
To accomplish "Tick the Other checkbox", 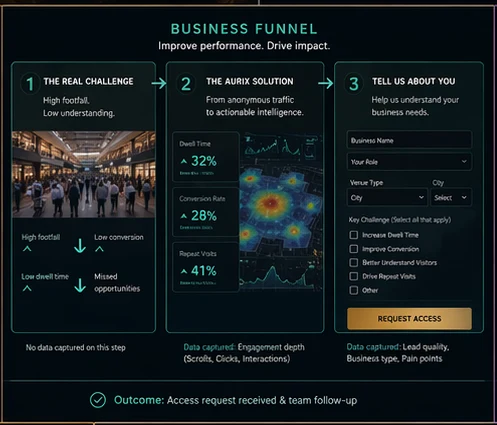I will coord(354,290).
